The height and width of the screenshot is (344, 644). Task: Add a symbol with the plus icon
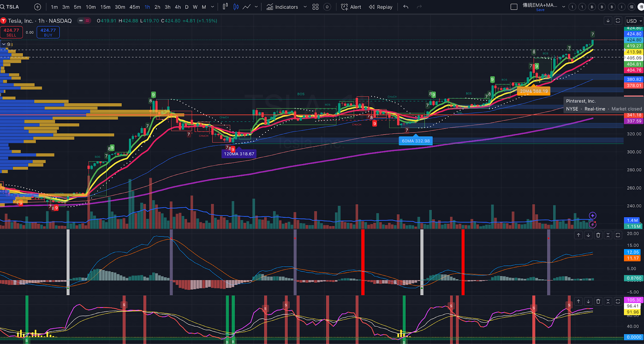(x=37, y=7)
